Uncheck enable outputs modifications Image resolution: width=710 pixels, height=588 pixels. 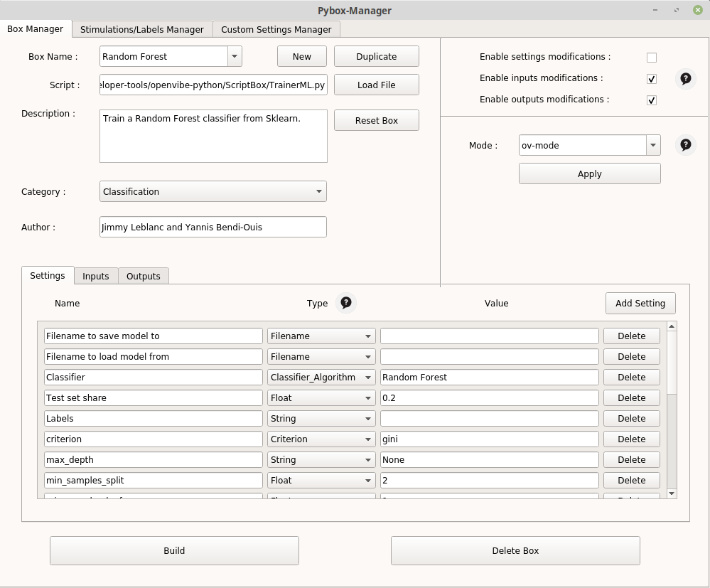651,100
